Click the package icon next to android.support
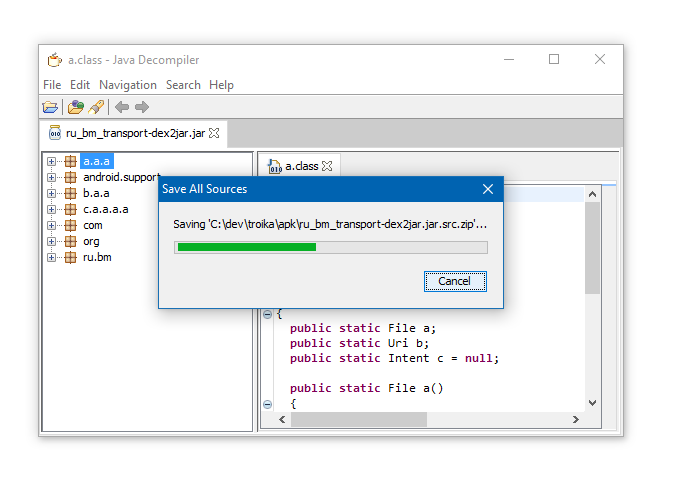The width and height of the screenshot is (678, 485). tap(70, 177)
